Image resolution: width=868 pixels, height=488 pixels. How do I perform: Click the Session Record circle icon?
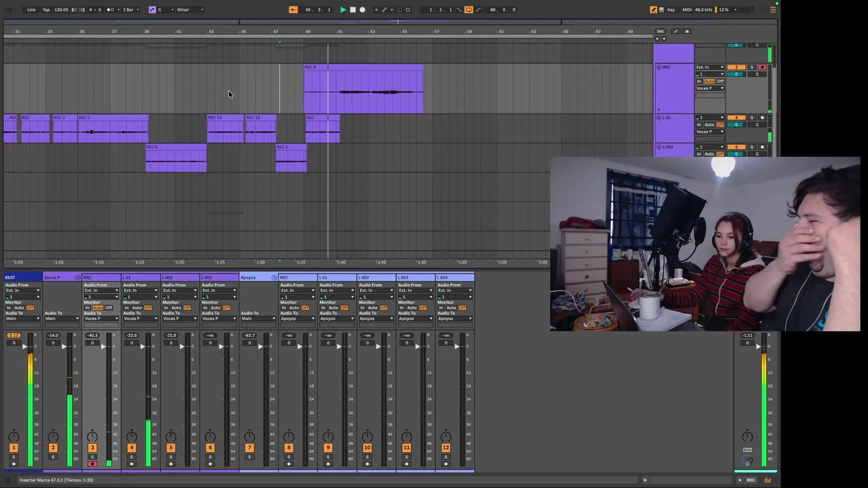[408, 9]
